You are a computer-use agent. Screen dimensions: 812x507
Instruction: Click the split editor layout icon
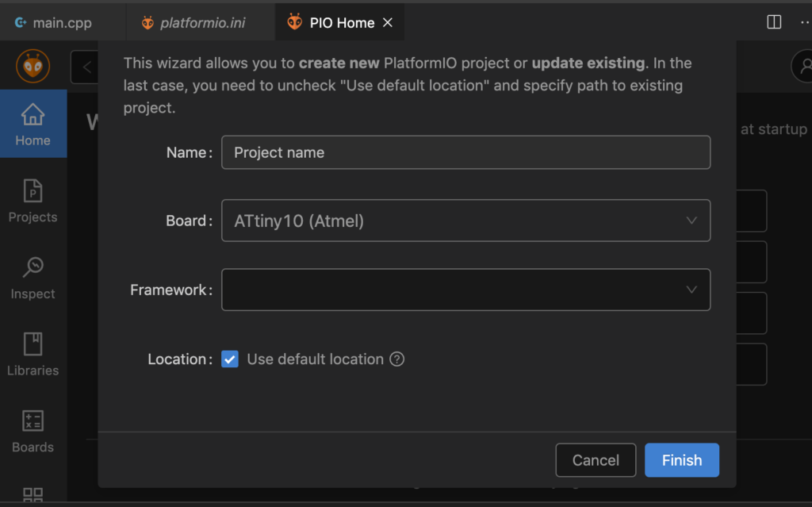[774, 22]
